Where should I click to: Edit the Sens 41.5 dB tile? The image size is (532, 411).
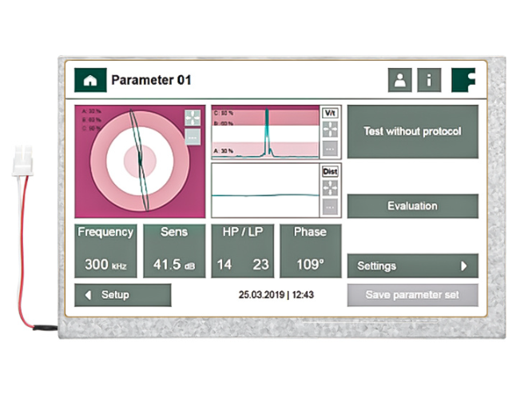(174, 250)
